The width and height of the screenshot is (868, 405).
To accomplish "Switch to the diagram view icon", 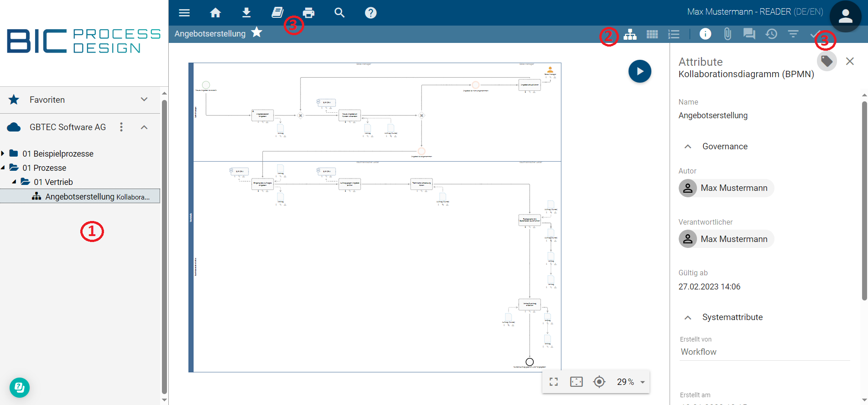I will pyautogui.click(x=630, y=34).
